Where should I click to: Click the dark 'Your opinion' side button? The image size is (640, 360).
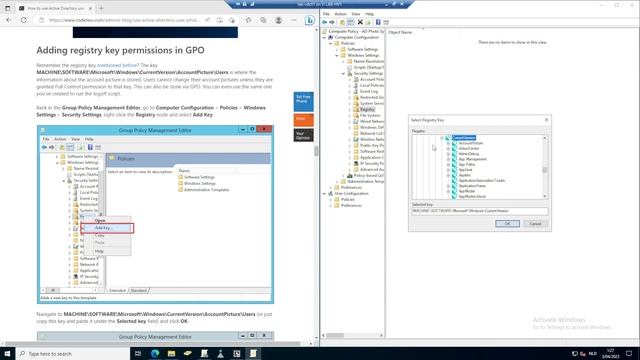[x=303, y=135]
